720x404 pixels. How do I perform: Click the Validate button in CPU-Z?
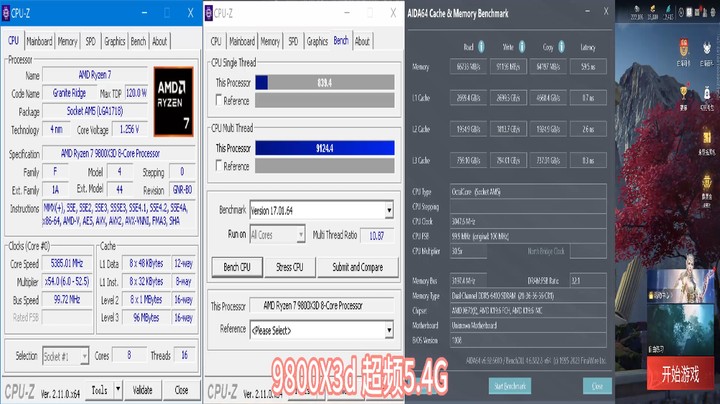tap(142, 390)
